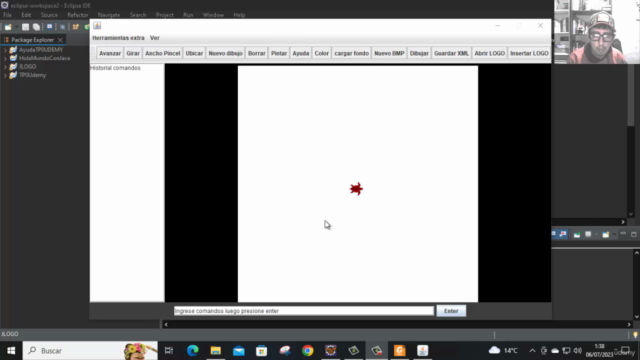Select TP0Udemy project in explorer

tap(32, 76)
